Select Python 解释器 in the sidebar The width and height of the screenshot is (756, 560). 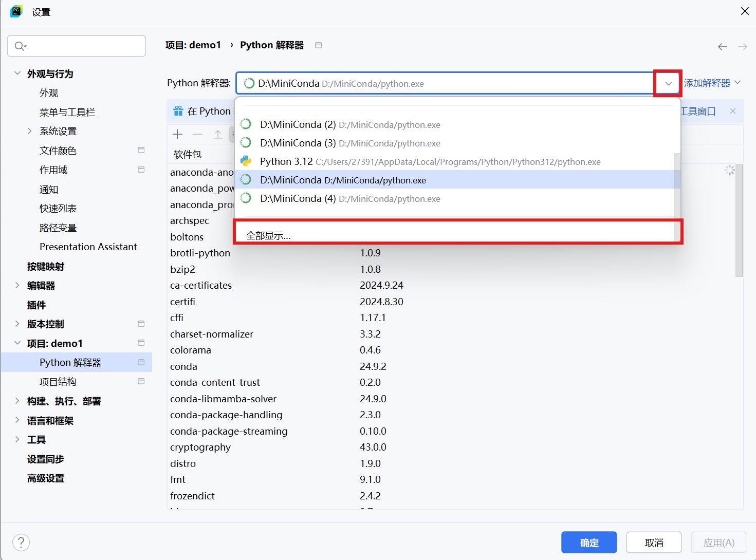coord(77,362)
